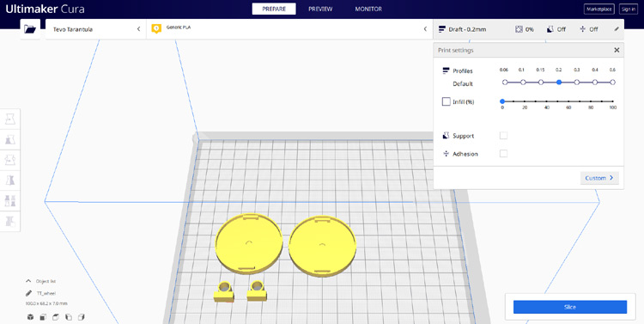Click the Ultimaker Cura logo
Screen dimensions: 644x324
tap(46, 9)
